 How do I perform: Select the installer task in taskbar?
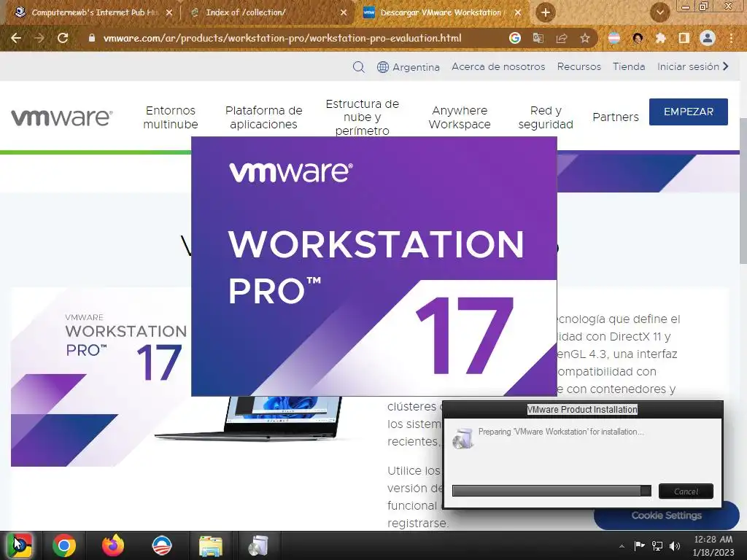259,545
